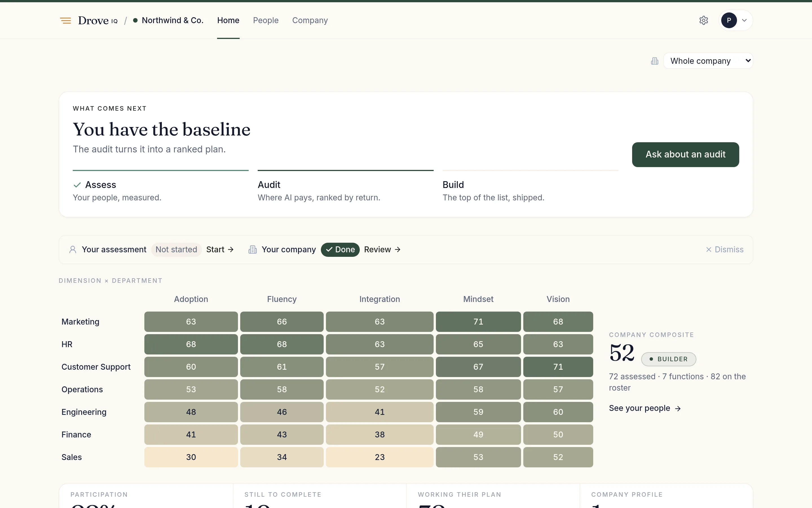Viewport: 812px width, 508px height.
Task: Click the Finance Mindset cell 49
Action: (478, 434)
